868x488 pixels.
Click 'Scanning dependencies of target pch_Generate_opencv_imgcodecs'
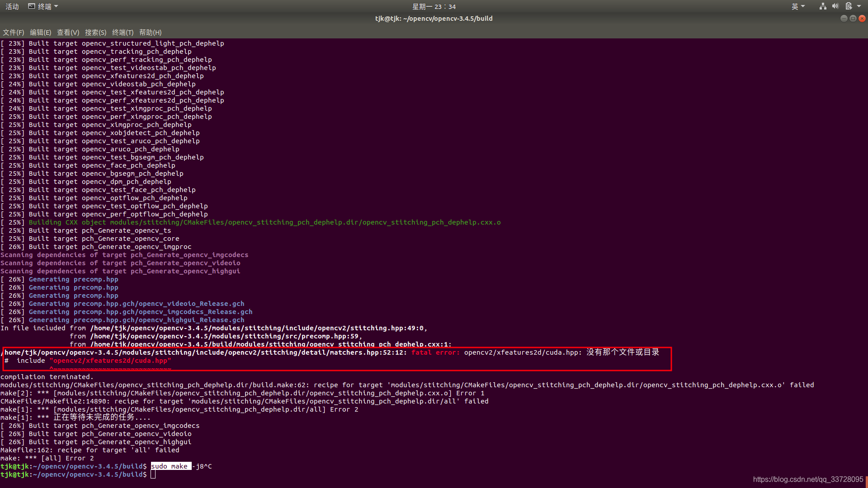(x=124, y=255)
